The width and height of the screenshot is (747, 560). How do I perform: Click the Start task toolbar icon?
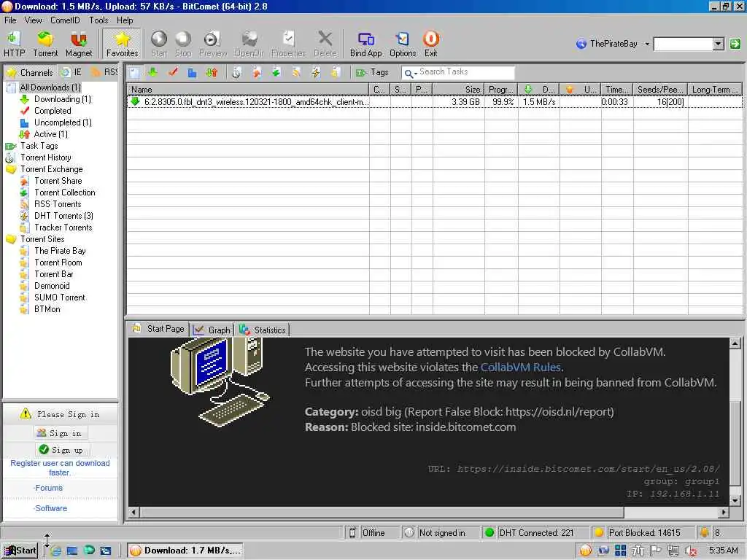pyautogui.click(x=159, y=44)
